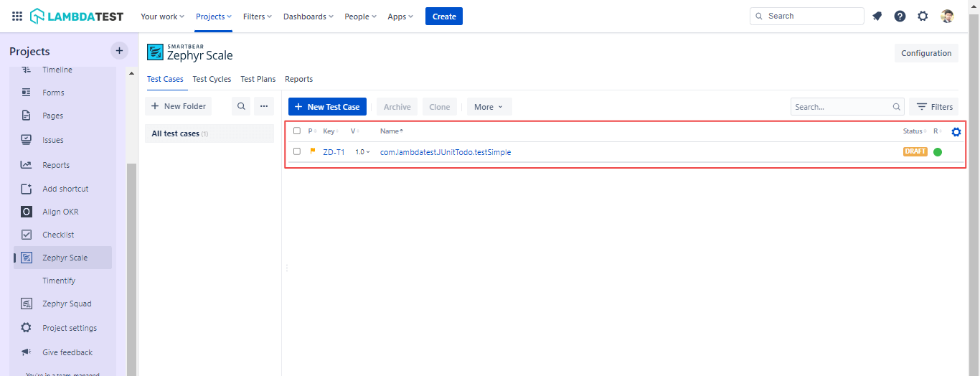Switch to the Test Cycles tab
This screenshot has width=980, height=376.
pos(212,79)
